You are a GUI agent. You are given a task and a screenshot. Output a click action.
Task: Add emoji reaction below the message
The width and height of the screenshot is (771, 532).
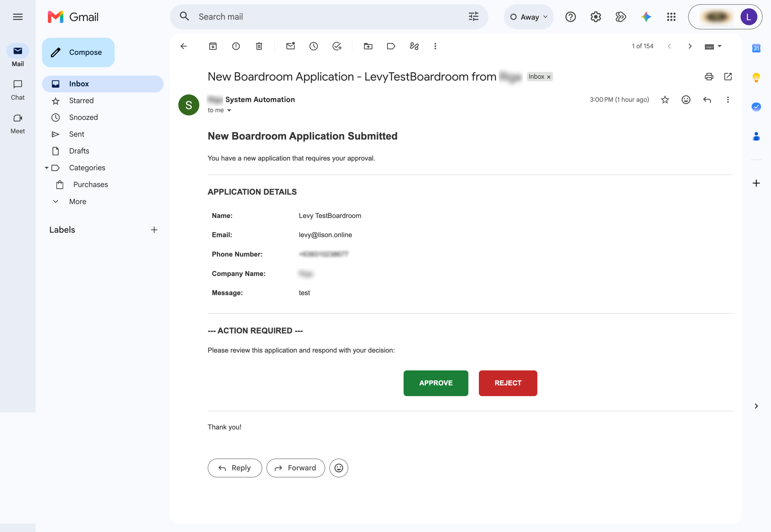(x=339, y=468)
